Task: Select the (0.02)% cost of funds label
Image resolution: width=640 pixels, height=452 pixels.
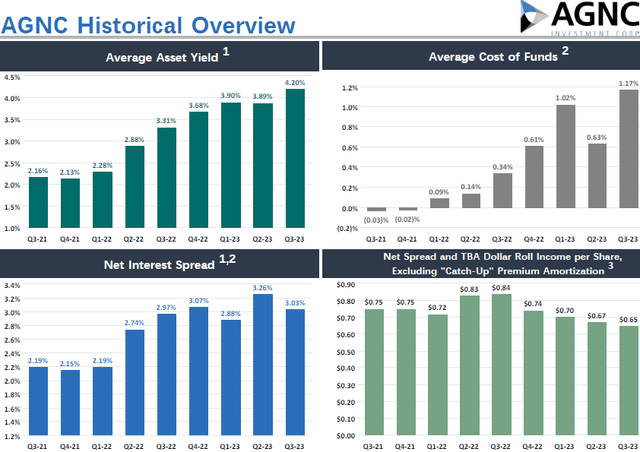Action: pyautogui.click(x=407, y=220)
